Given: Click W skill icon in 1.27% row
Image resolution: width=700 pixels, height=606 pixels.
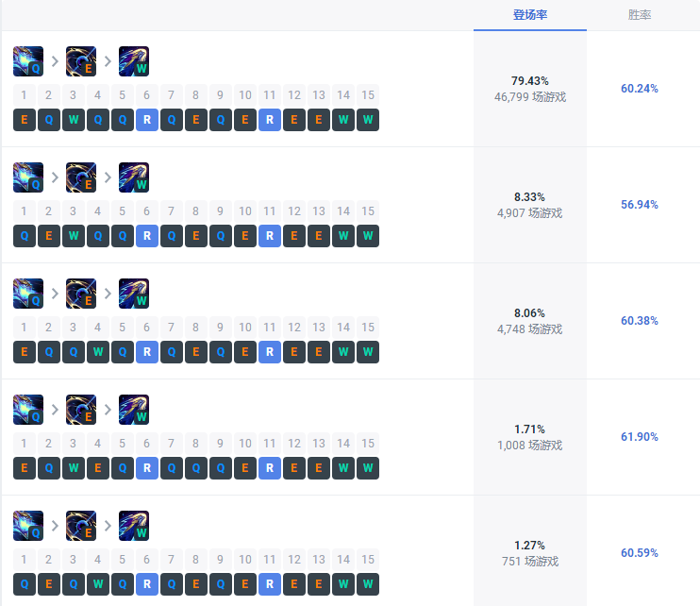Looking at the screenshot, I should (x=133, y=526).
